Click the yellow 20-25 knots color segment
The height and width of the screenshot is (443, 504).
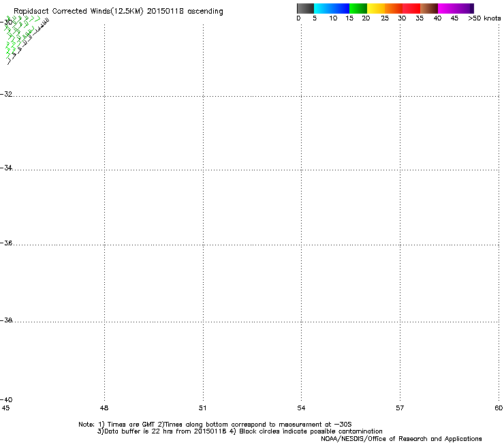point(376,8)
